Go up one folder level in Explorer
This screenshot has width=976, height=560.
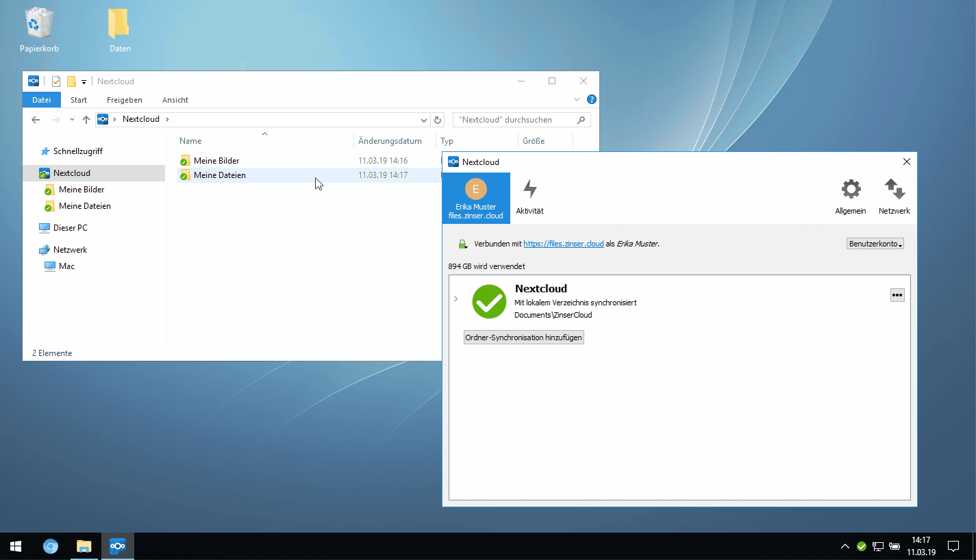pos(86,120)
